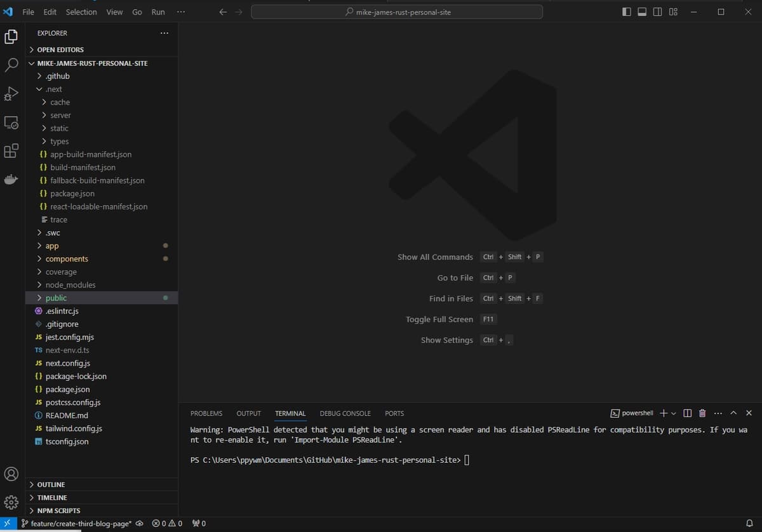This screenshot has width=762, height=532.
Task: Split the terminal
Action: [687, 413]
